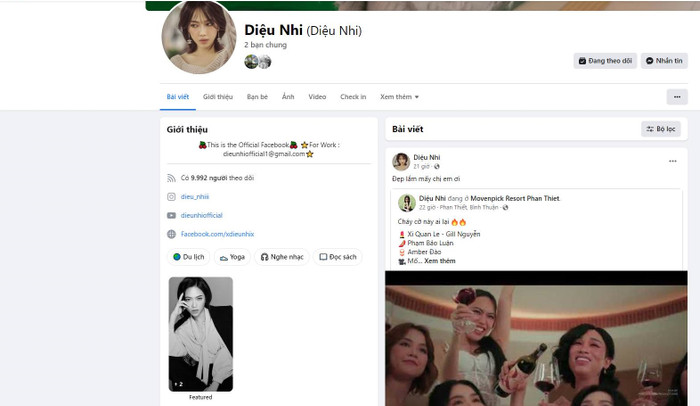
Task: Click shared post avatar near Movenpick
Action: point(407,203)
